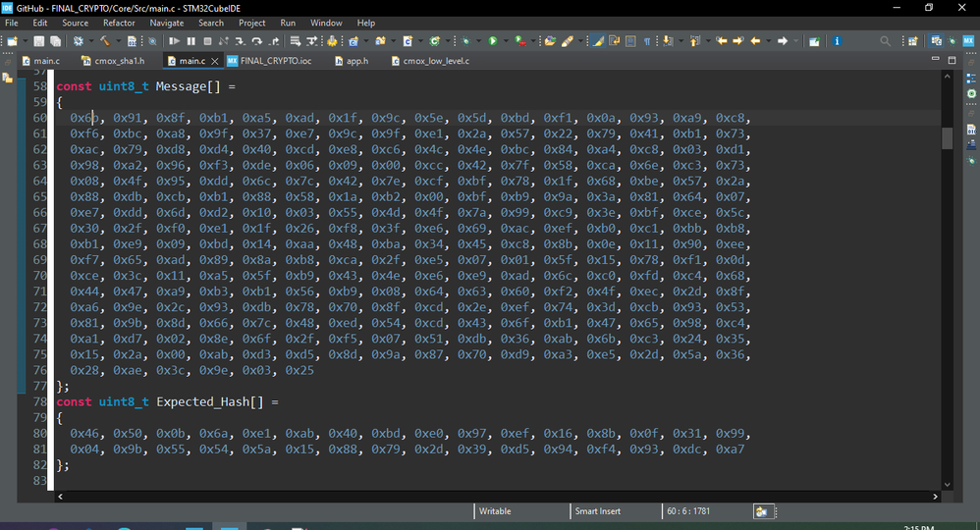Viewport: 980px width, 530px height.
Task: Click the Writable status bar field
Action: click(x=495, y=510)
